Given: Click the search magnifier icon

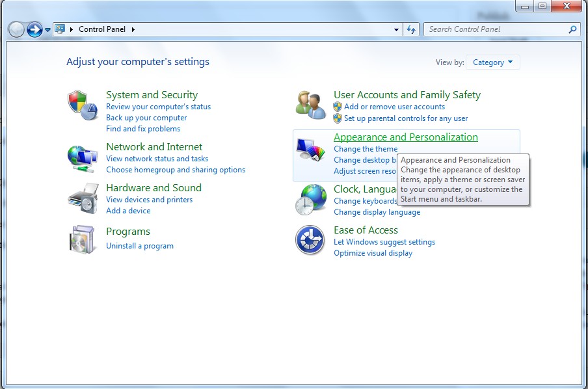Looking at the screenshot, I should (x=572, y=29).
